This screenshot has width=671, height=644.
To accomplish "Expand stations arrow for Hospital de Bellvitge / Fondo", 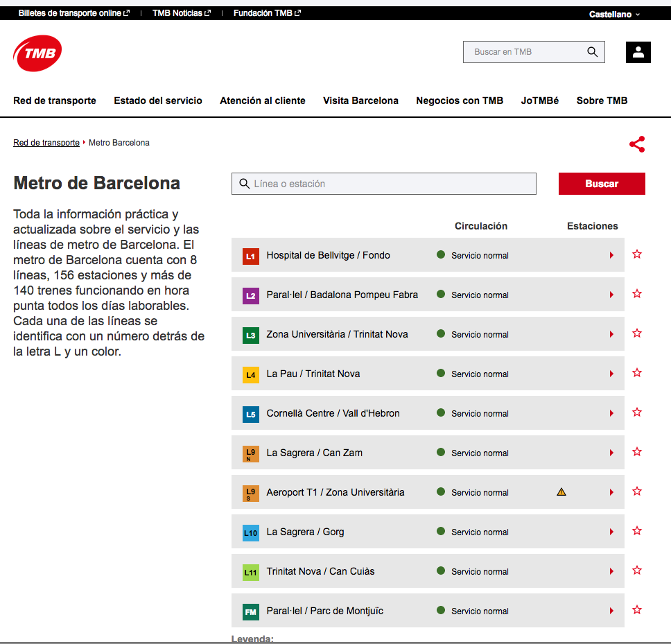I will pyautogui.click(x=611, y=255).
